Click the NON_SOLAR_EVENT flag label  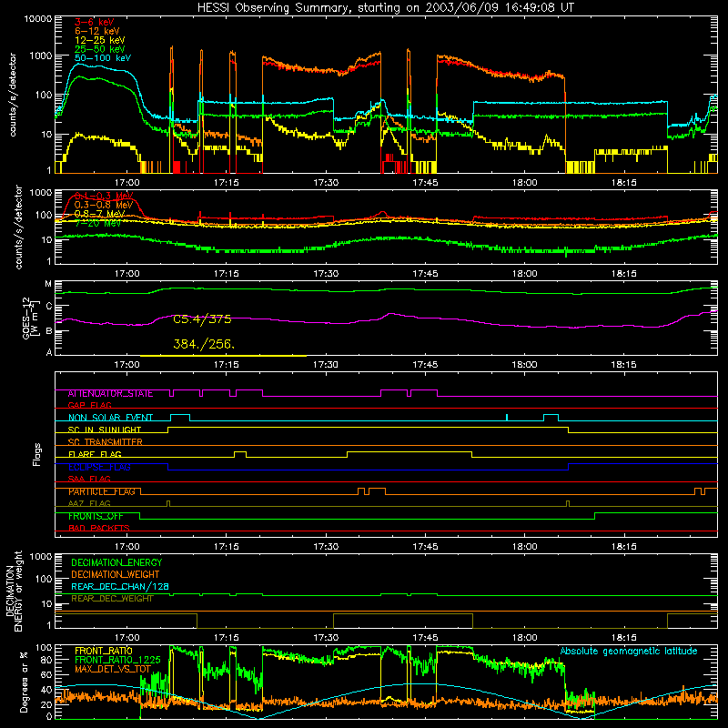tap(110, 418)
